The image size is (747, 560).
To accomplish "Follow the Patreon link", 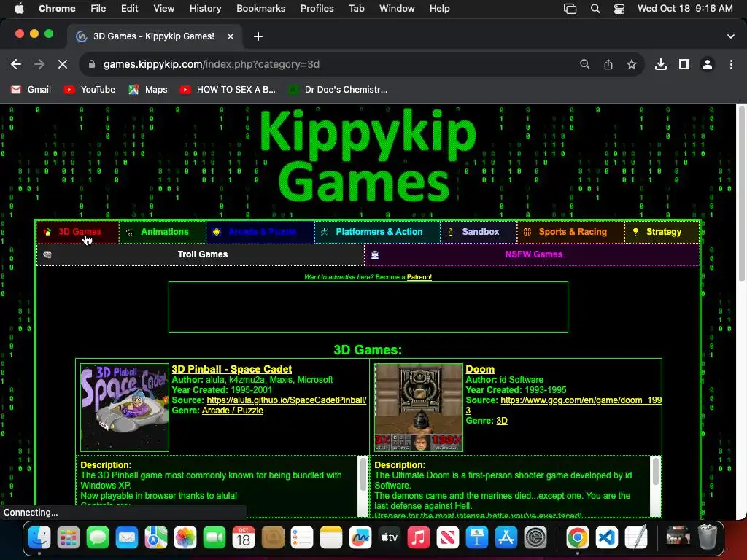I will pos(419,277).
